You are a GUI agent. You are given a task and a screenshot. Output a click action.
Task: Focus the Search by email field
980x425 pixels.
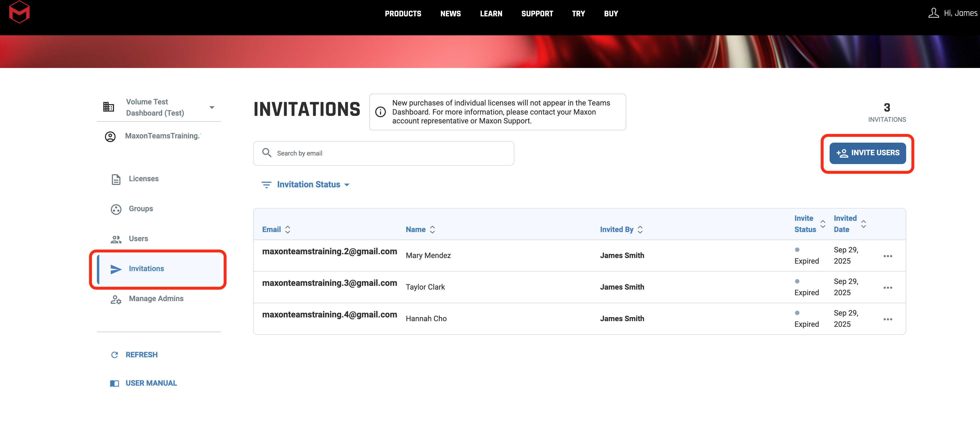383,153
